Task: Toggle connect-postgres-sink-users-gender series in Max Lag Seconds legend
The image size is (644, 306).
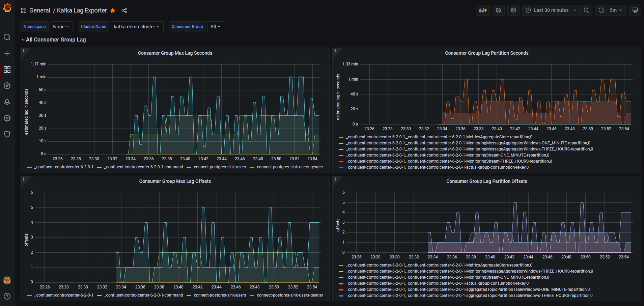Action: pos(290,167)
